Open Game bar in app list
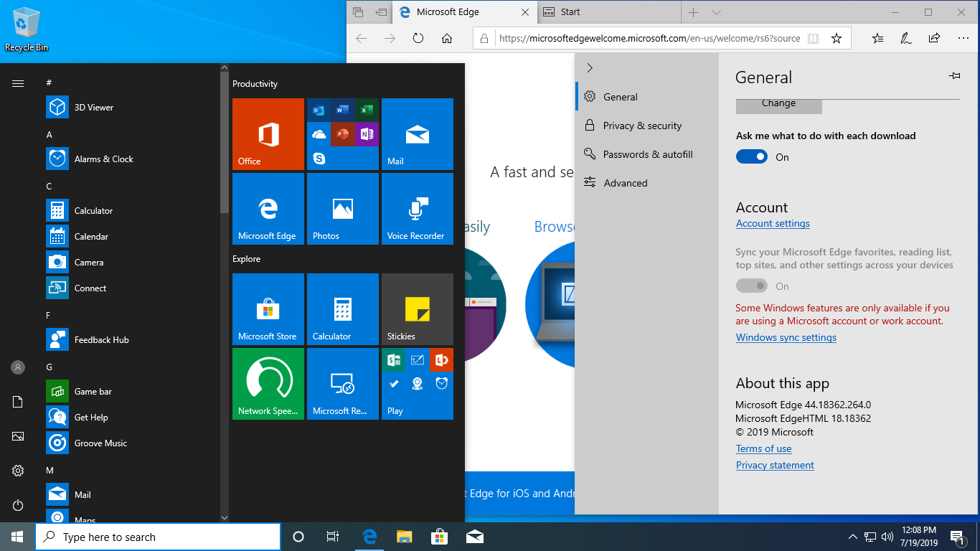 click(x=131, y=392)
